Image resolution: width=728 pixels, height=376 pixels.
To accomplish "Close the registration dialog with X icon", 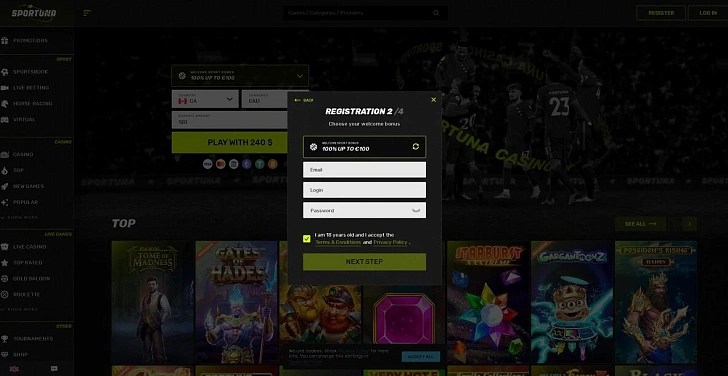I will tap(434, 100).
